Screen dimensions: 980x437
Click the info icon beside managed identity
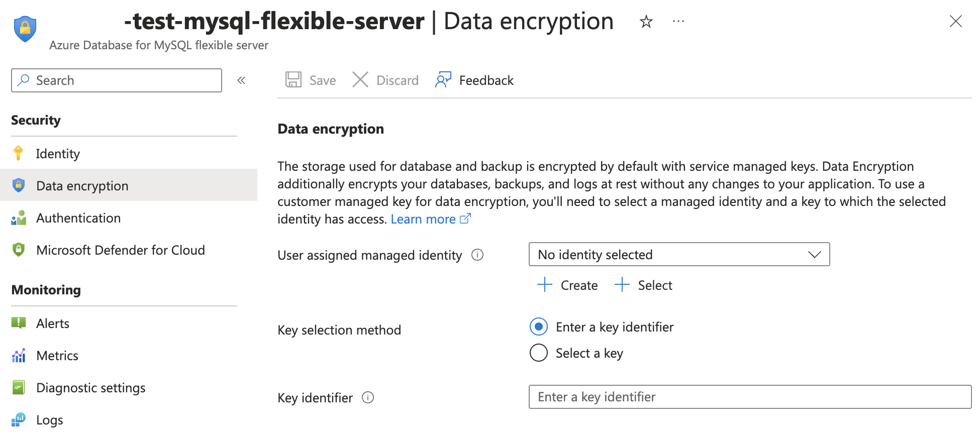click(x=477, y=255)
